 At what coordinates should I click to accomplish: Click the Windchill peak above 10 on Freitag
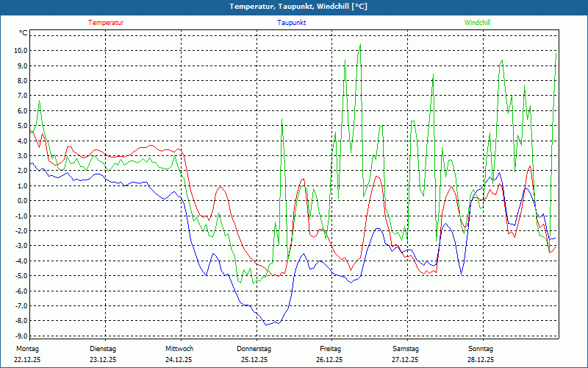(360, 44)
